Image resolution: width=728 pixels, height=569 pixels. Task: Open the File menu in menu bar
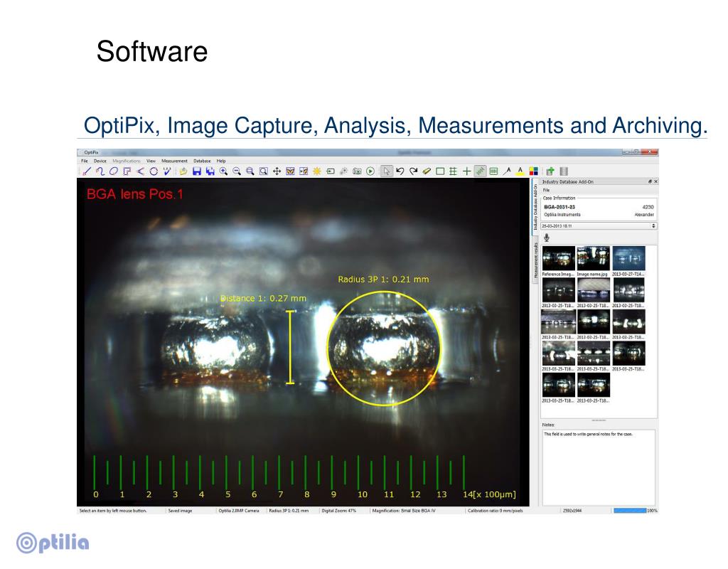pyautogui.click(x=85, y=161)
